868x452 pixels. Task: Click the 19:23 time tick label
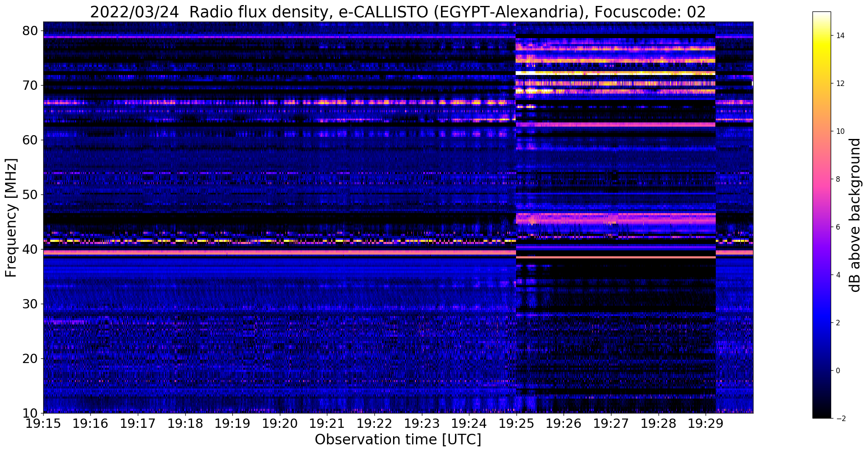(x=421, y=423)
